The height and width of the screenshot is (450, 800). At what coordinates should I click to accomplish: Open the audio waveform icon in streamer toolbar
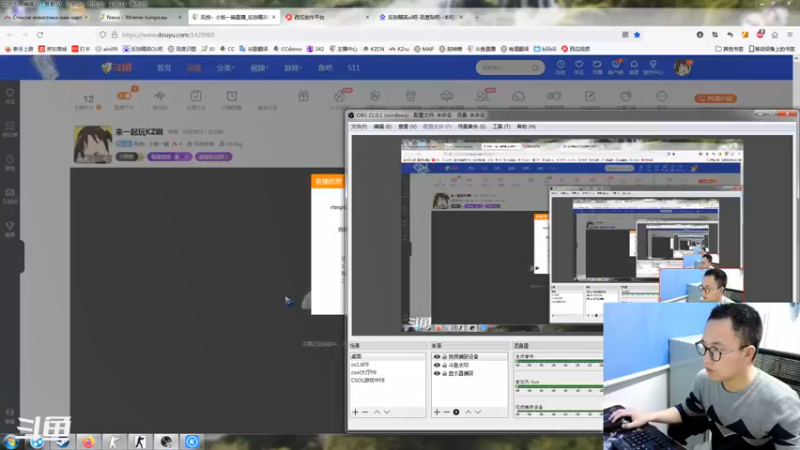(x=160, y=96)
